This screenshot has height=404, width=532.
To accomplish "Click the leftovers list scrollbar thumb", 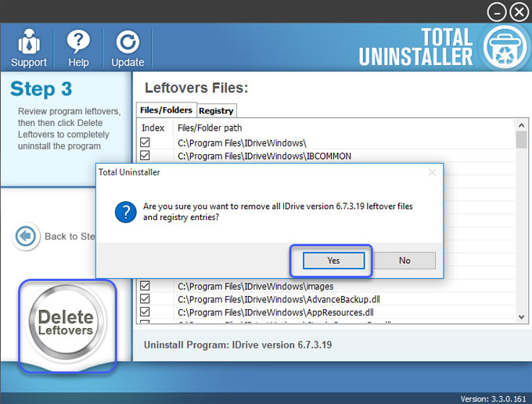I will click(522, 140).
